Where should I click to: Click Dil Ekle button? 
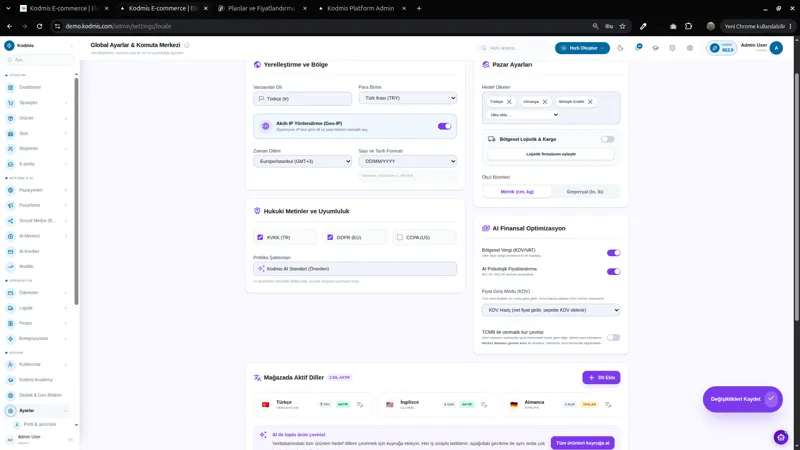point(601,378)
